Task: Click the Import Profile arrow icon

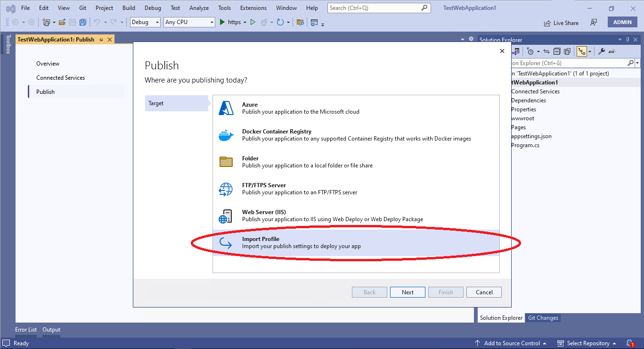Action: tap(226, 243)
